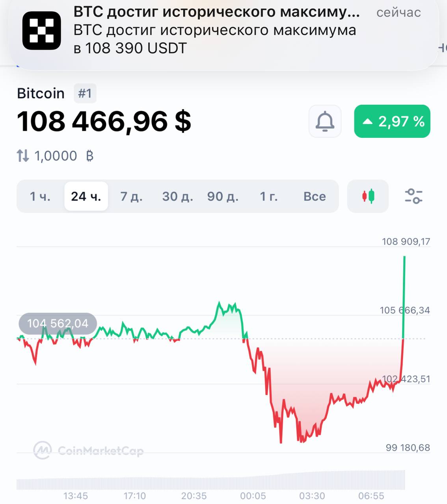The height and width of the screenshot is (504, 447).
Task: Open the BTC all-time-high notification banner
Action: tap(221, 31)
